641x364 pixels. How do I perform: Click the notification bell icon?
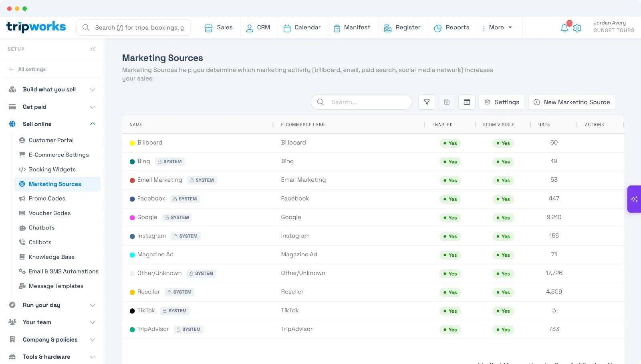coord(564,28)
